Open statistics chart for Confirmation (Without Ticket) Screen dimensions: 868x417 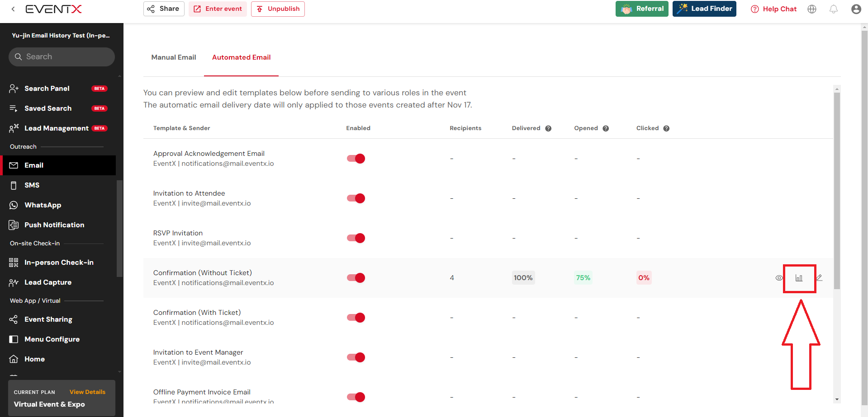pos(799,278)
